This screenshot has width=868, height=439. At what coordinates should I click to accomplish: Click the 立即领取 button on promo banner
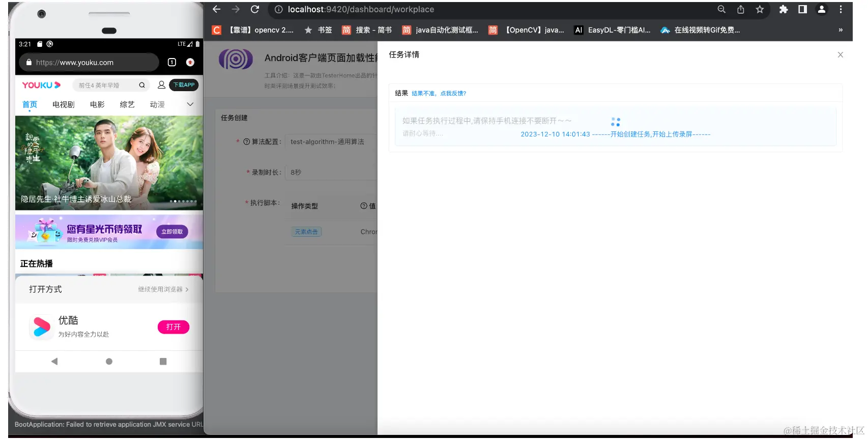(172, 232)
